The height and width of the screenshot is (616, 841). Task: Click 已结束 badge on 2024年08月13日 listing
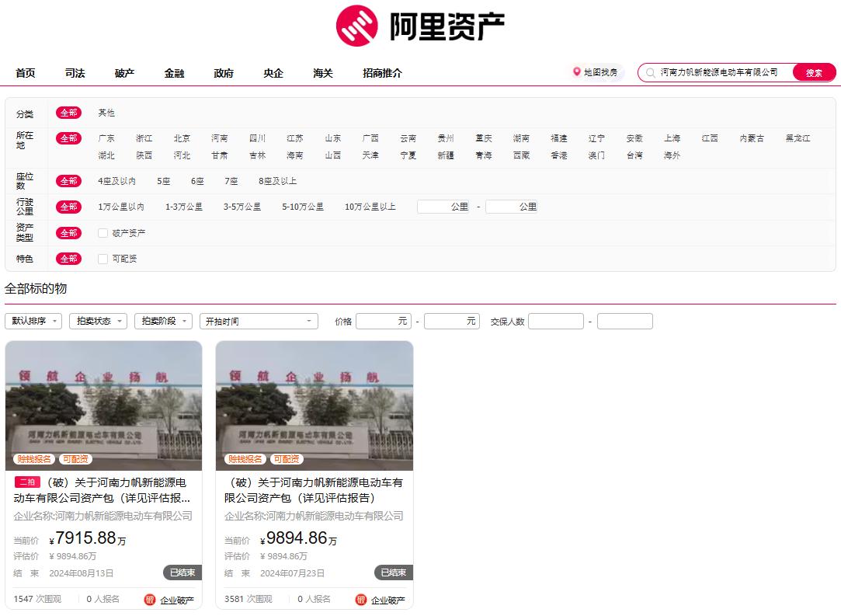pos(182,572)
